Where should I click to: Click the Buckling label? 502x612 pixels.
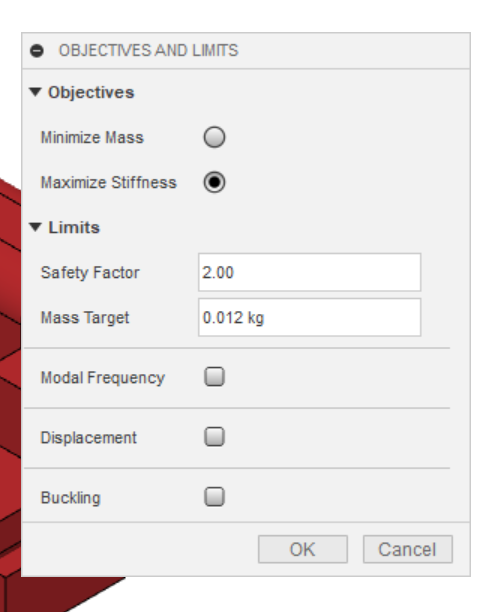click(71, 498)
